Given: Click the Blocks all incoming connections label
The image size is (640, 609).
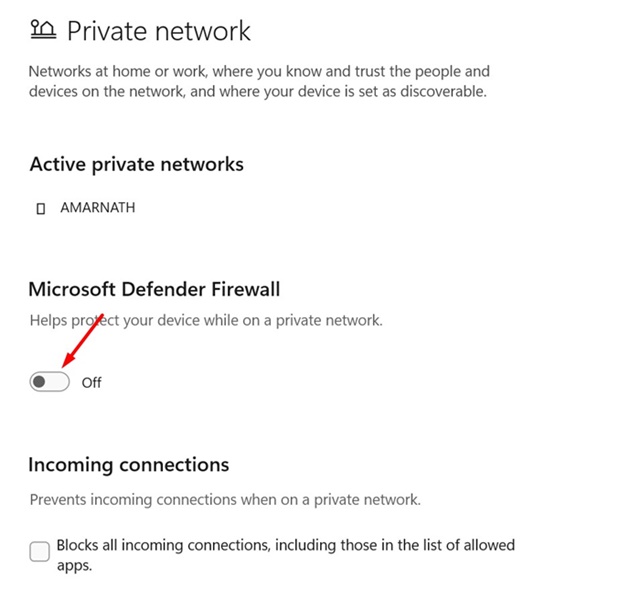Looking at the screenshot, I should point(285,546).
